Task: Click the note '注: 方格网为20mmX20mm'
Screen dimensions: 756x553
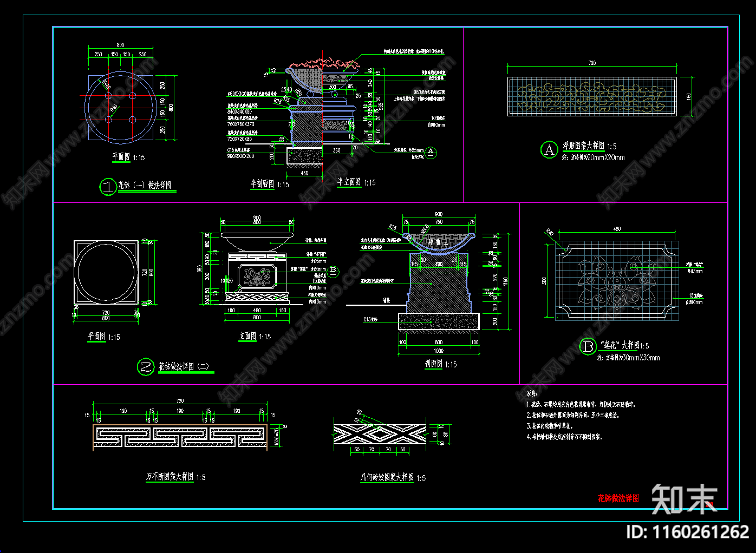Action: (593, 157)
